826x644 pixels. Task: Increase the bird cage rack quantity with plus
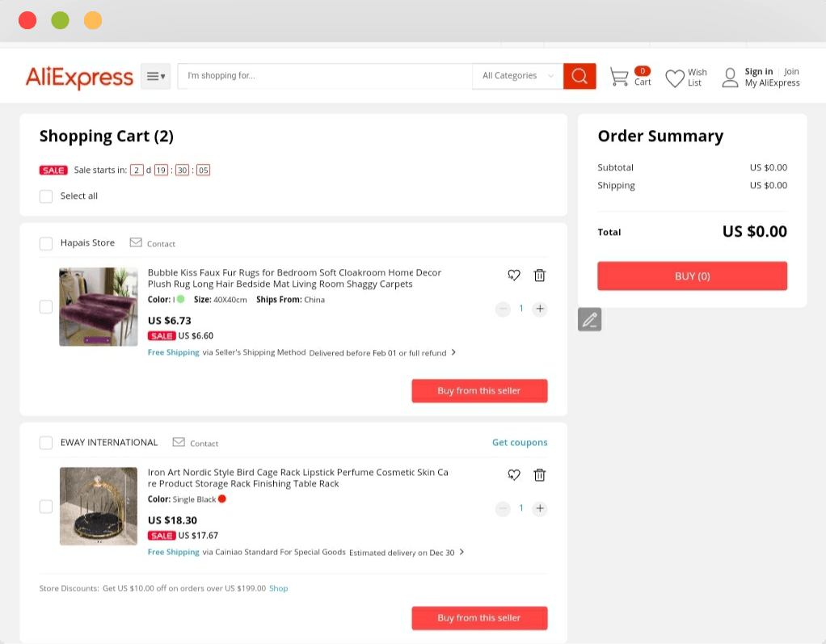539,508
